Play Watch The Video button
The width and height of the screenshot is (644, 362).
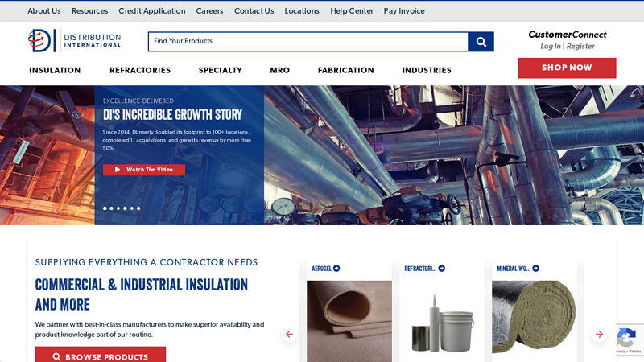pyautogui.click(x=144, y=170)
